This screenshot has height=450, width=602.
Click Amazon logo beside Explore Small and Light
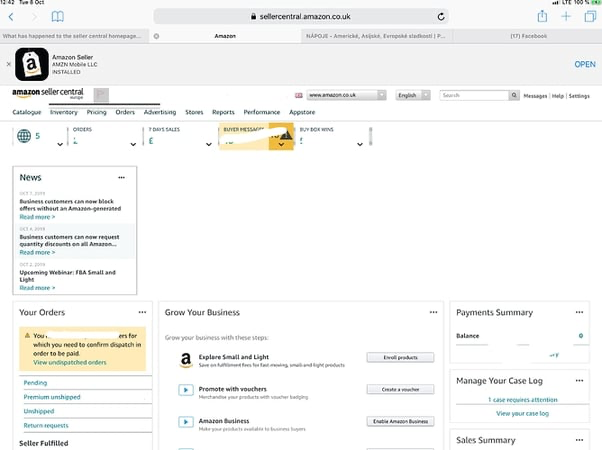click(186, 360)
